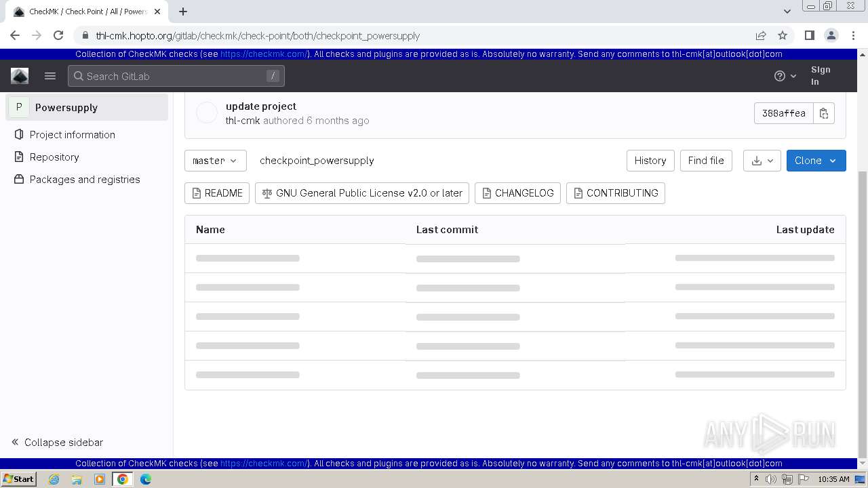
Task: Click the network tray icon
Action: click(x=787, y=479)
